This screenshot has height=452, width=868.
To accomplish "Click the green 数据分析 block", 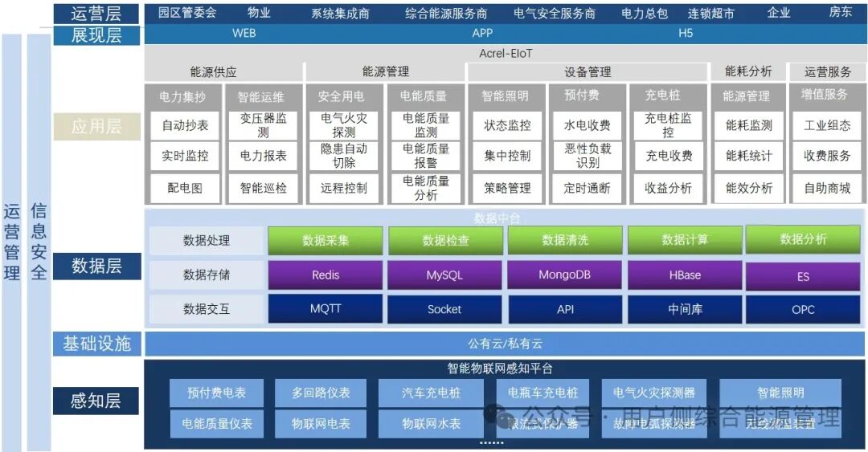I will tap(803, 239).
